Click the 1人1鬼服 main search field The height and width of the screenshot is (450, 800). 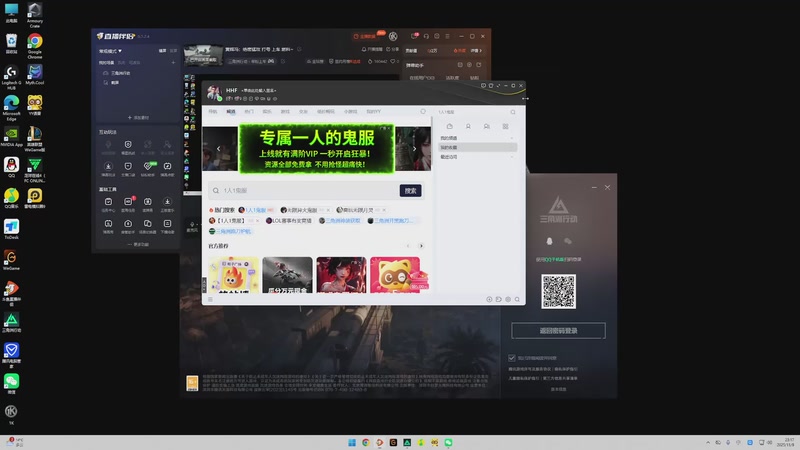click(x=304, y=191)
